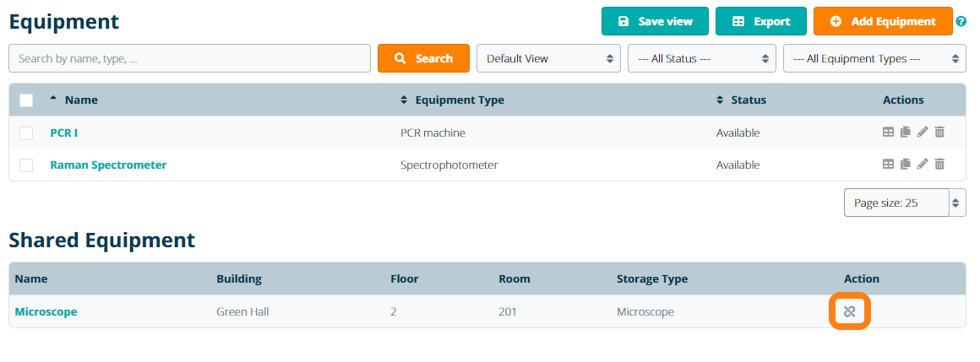The width and height of the screenshot is (980, 362).
Task: Delete Raman Spectrometer using its trash icon
Action: tap(939, 165)
